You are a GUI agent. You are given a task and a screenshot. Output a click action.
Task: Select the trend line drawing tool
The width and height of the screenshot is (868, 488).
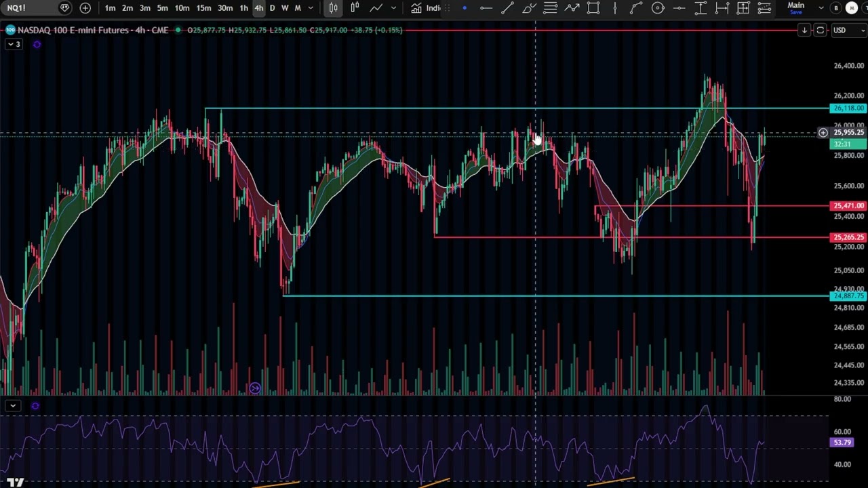click(507, 8)
